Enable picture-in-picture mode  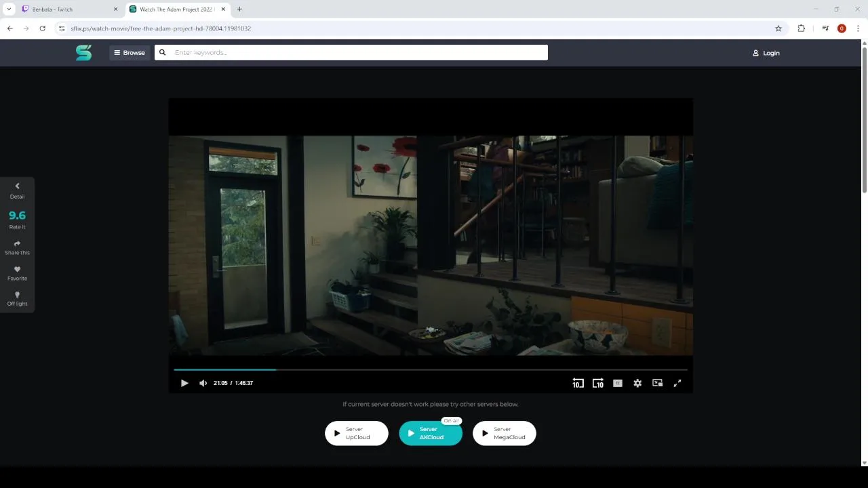[x=657, y=383]
